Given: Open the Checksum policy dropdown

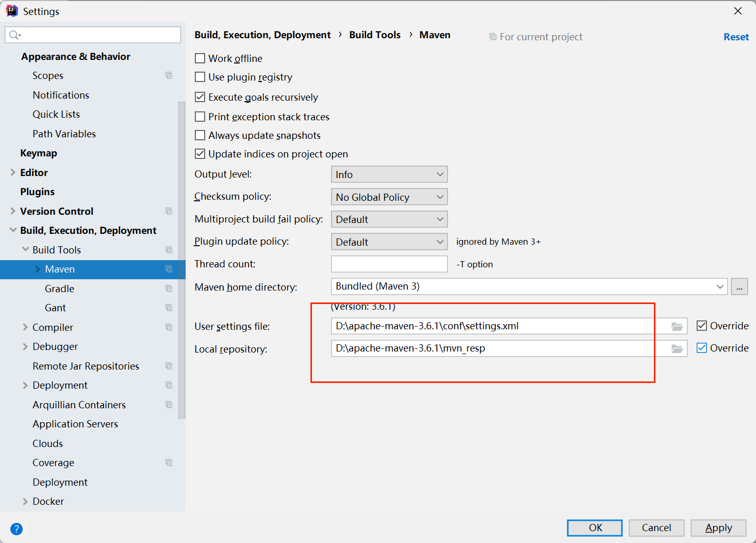Looking at the screenshot, I should coord(389,197).
